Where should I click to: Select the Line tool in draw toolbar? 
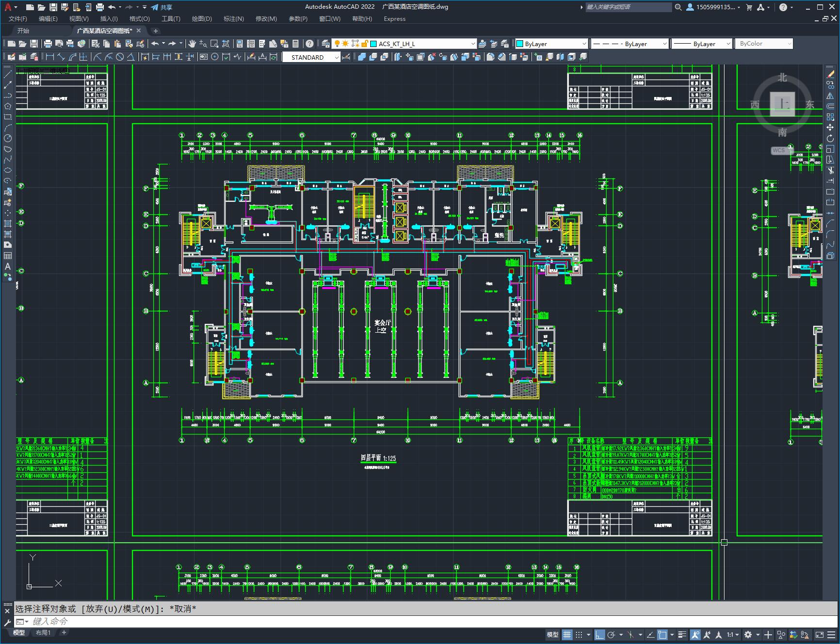tap(8, 74)
